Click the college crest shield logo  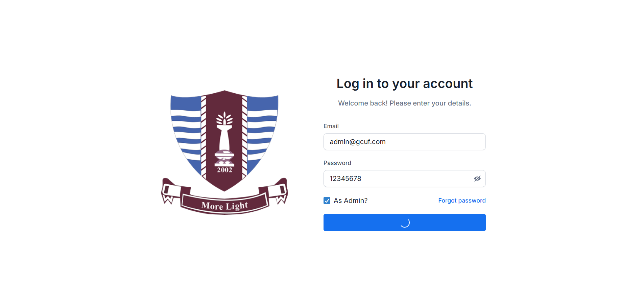[x=224, y=140]
